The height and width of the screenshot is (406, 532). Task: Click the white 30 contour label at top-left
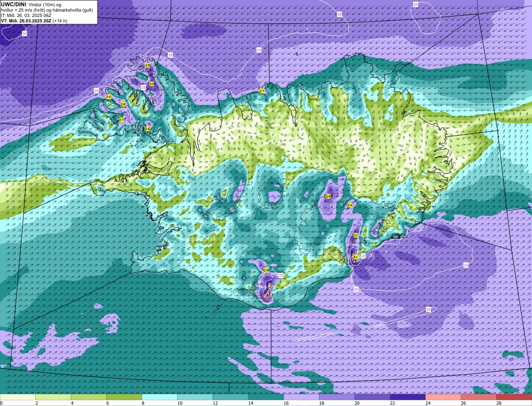(25, 33)
